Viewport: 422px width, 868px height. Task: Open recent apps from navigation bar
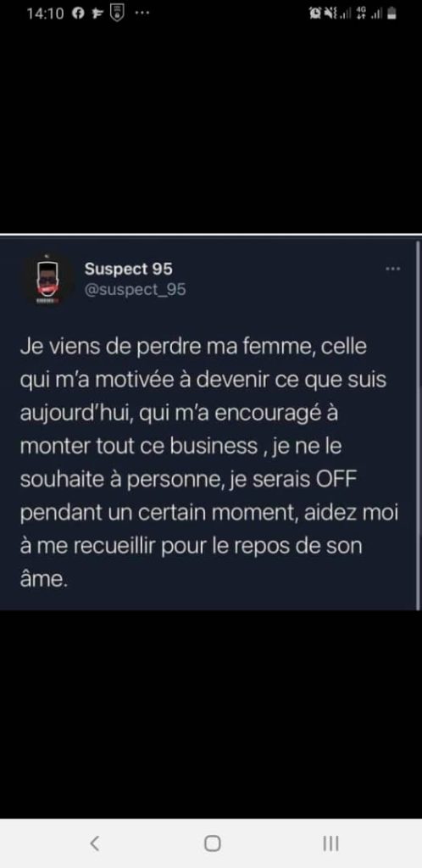330,843
